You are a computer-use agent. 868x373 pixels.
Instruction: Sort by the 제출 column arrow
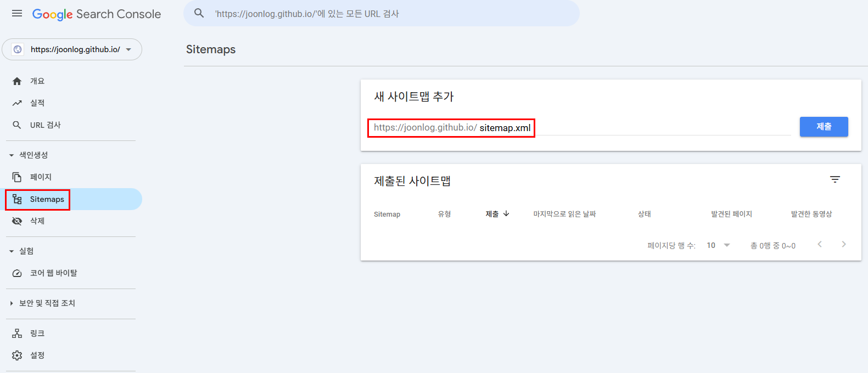tap(506, 214)
